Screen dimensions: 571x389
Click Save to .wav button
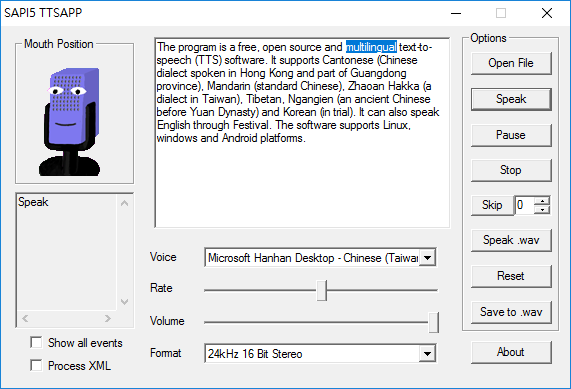(511, 312)
